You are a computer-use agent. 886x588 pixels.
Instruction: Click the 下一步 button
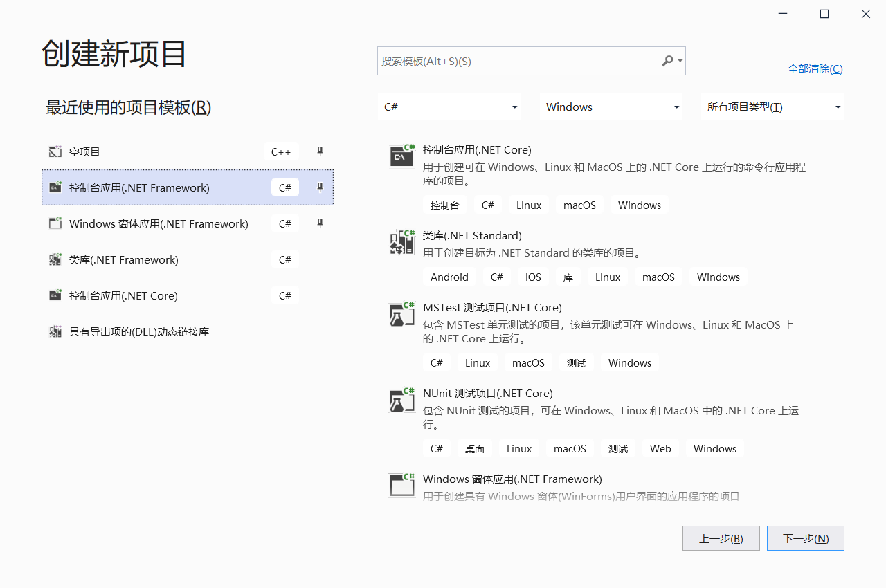[x=806, y=538]
